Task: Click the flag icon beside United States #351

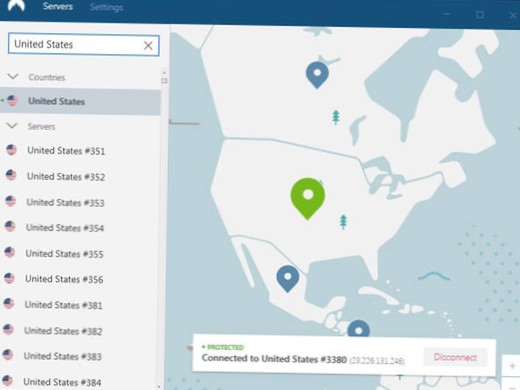Action: point(11,150)
